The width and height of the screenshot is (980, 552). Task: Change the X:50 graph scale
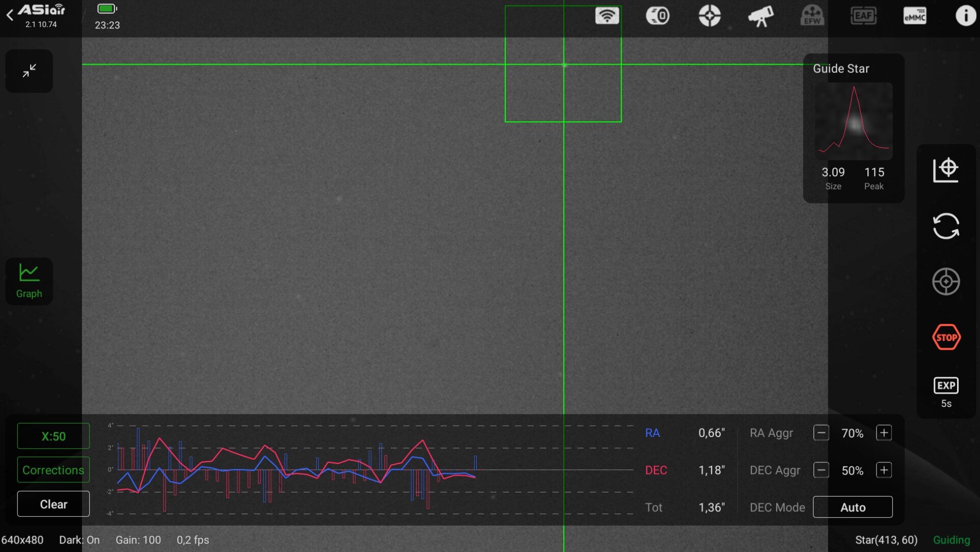[53, 436]
